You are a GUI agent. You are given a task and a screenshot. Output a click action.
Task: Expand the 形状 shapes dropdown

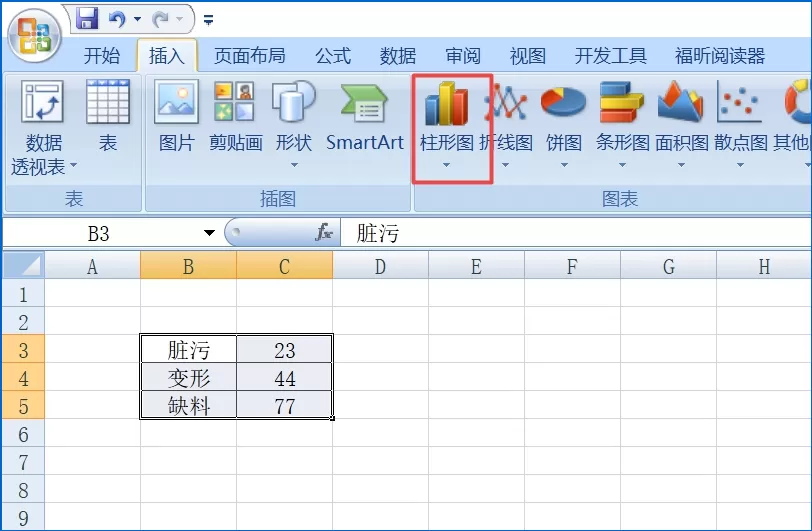point(294,165)
